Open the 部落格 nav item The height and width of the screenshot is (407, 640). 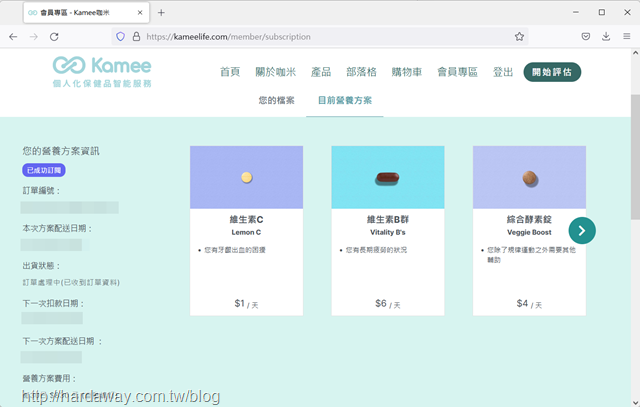[x=361, y=72]
